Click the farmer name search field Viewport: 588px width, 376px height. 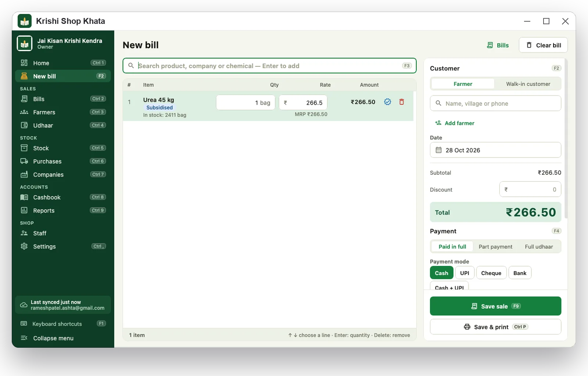click(x=495, y=104)
